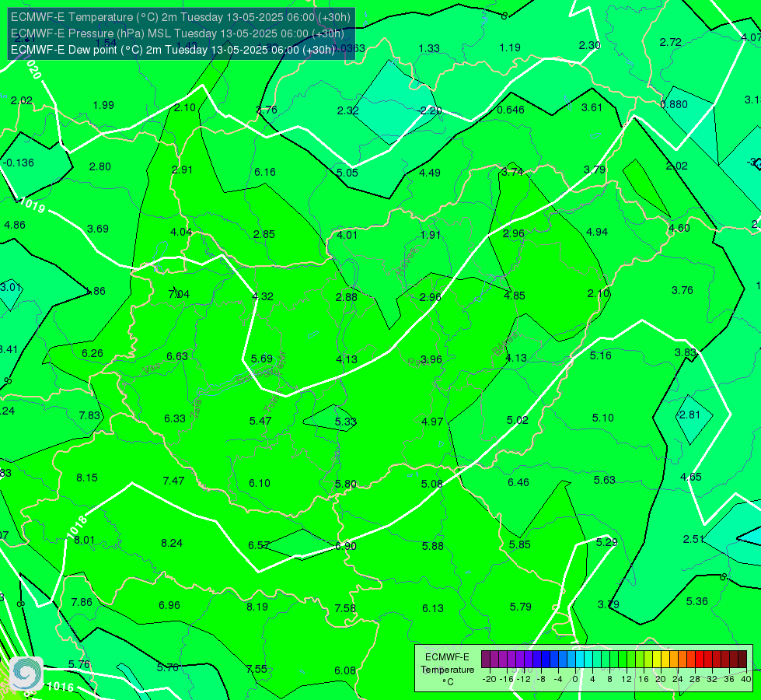
Task: Click the 3.74 dew point value
Action: point(512,171)
